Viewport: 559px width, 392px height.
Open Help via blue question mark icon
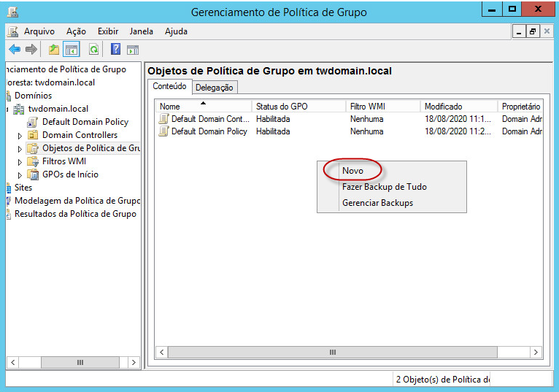click(x=115, y=50)
